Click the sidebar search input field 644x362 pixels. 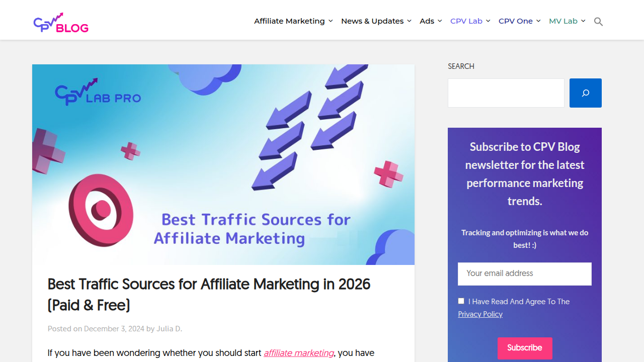506,93
